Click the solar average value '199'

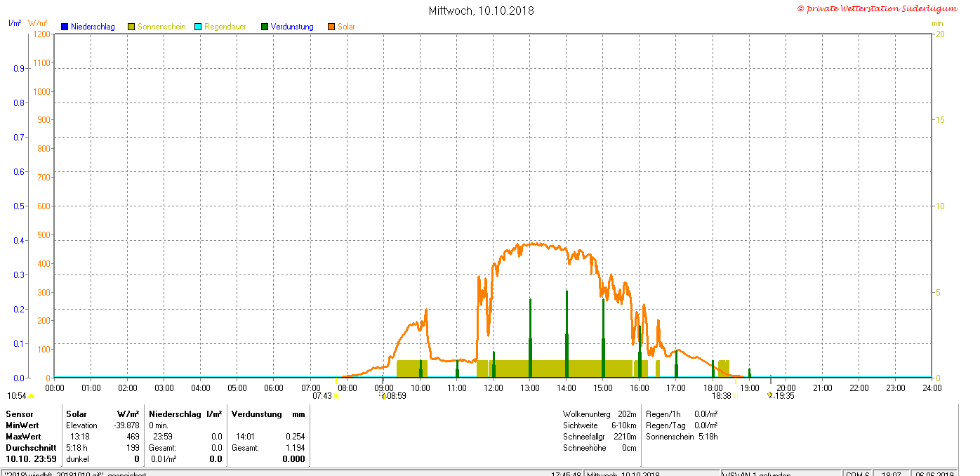pos(133,448)
